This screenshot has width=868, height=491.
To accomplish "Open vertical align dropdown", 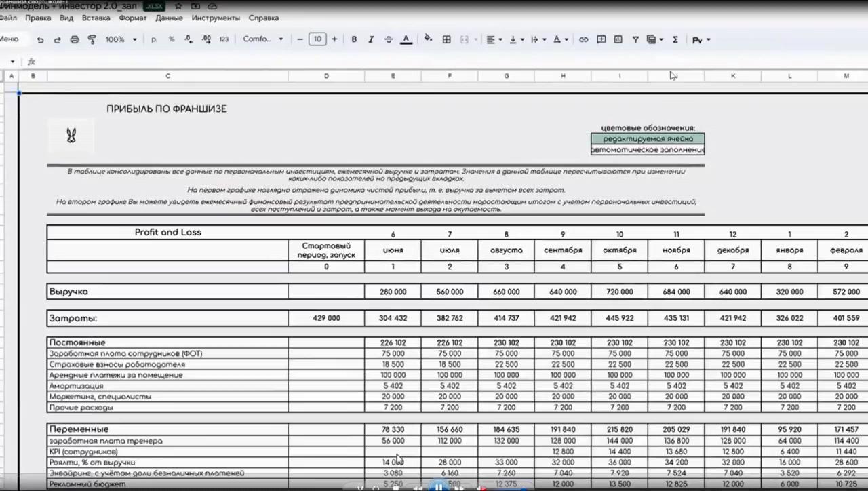I will click(x=517, y=39).
